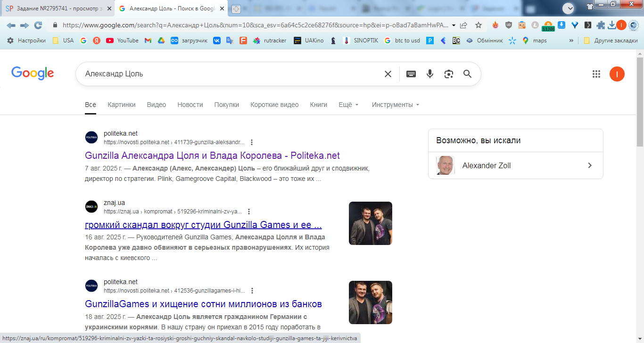Go forward using the browser forward arrow
This screenshot has width=644, height=343.
point(24,25)
